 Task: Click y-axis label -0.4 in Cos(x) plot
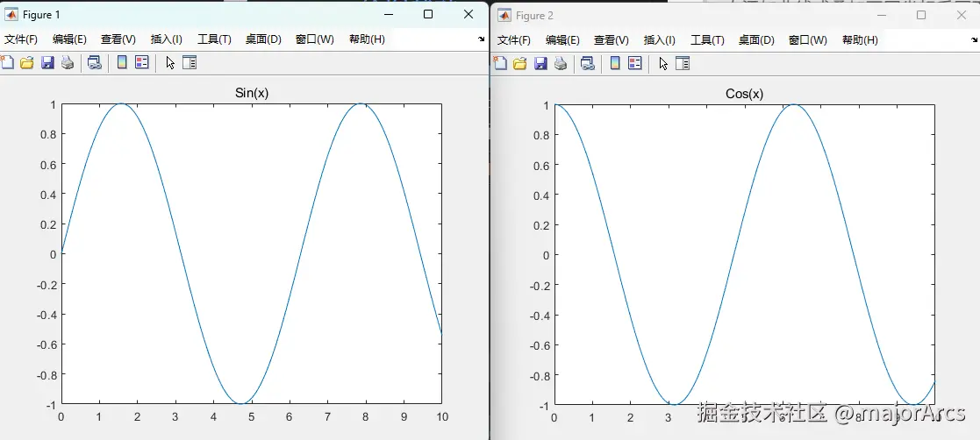pyautogui.click(x=540, y=316)
